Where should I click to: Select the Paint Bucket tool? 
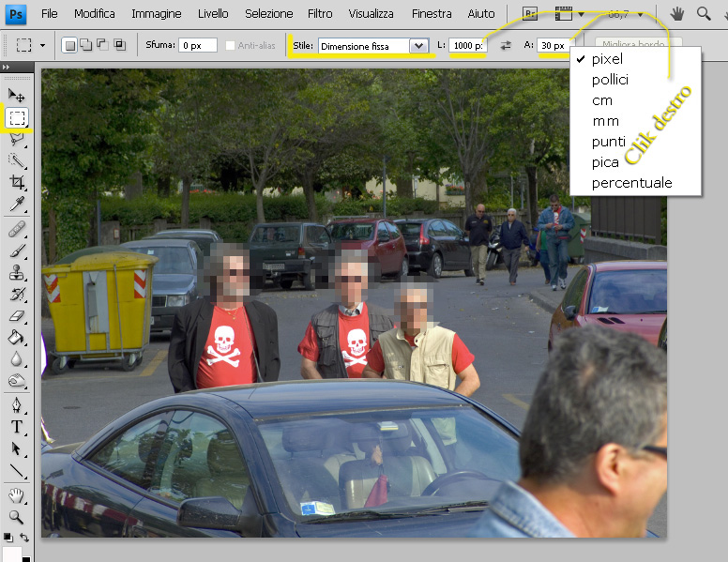(17, 338)
